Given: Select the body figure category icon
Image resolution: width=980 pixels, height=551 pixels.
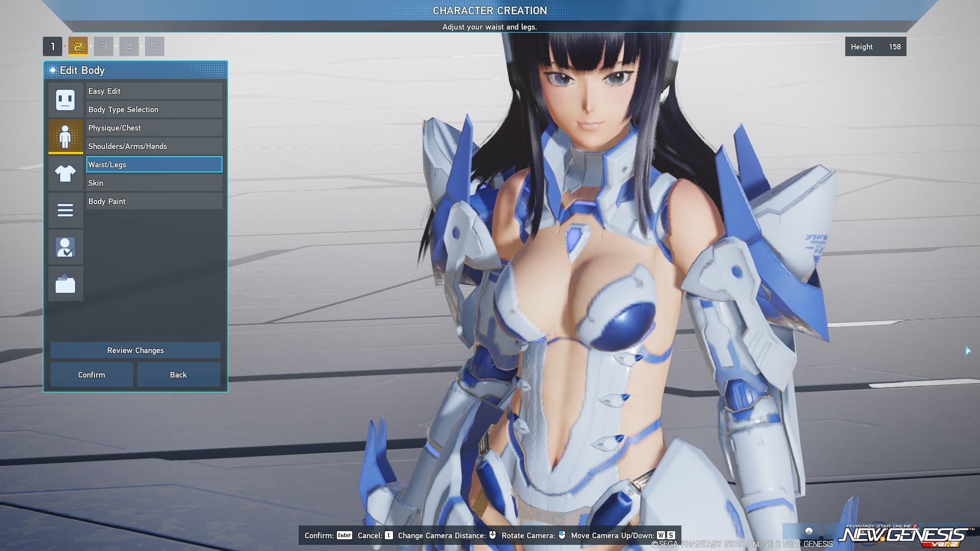Looking at the screenshot, I should [x=65, y=136].
